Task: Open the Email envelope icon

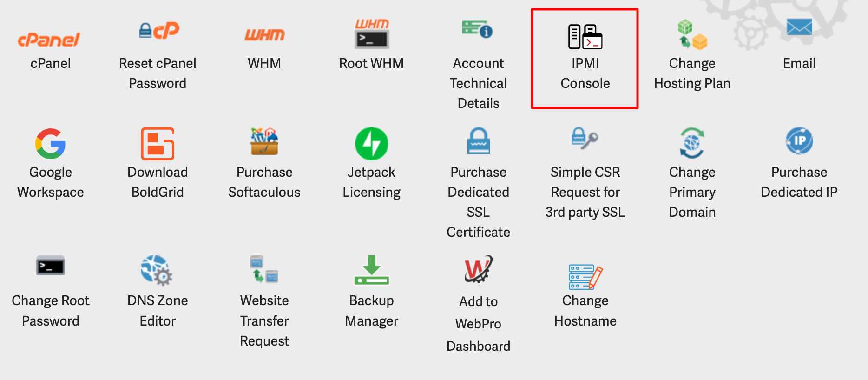Action: pyautogui.click(x=799, y=27)
